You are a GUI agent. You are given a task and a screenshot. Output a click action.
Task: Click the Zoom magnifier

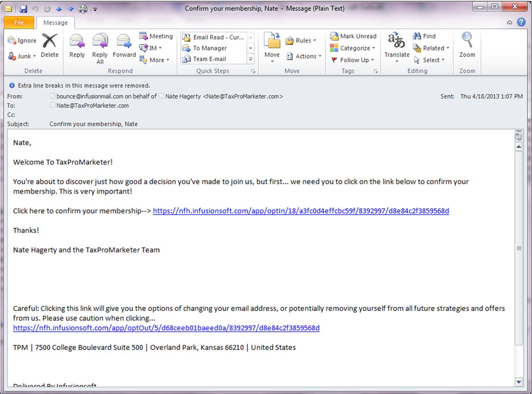[x=467, y=45]
